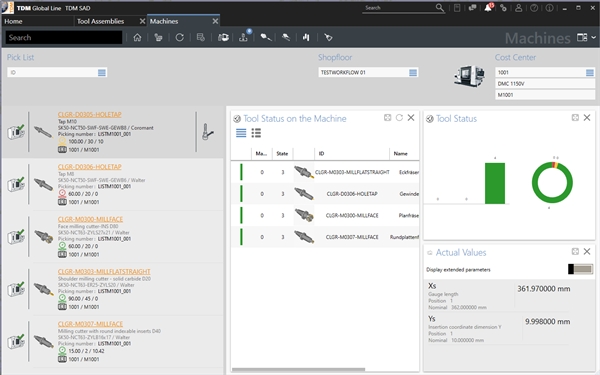Click the cart icon in the toolbar
The width and height of the screenshot is (600, 375).
pos(158,38)
